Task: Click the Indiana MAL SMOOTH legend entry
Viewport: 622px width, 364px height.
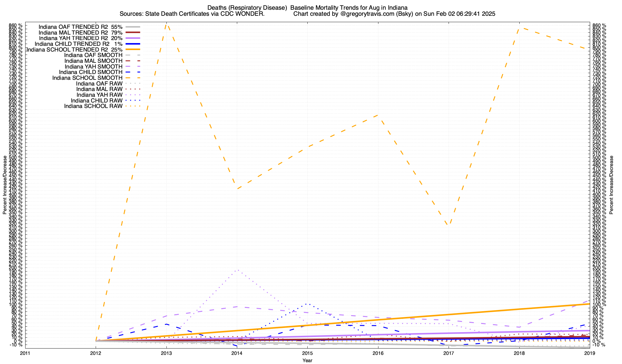Action: click(x=93, y=61)
